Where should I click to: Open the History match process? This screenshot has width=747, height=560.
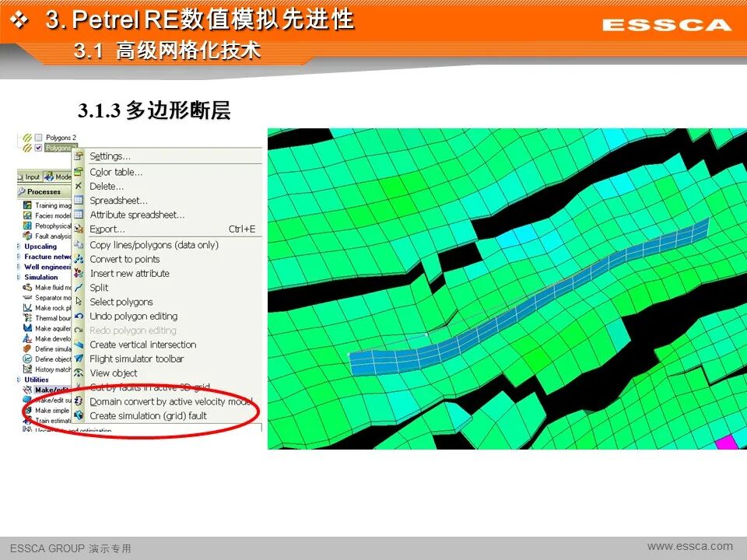(47, 369)
